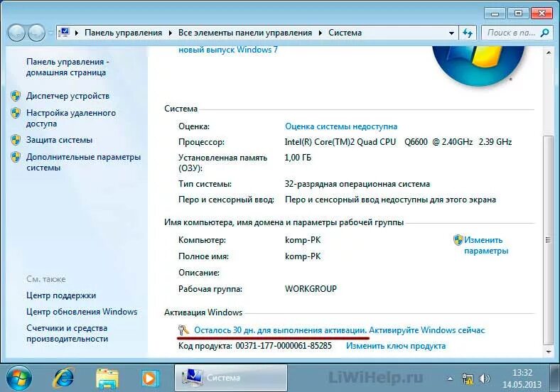
Task: Click the Forward navigation arrow button
Action: click(x=36, y=33)
